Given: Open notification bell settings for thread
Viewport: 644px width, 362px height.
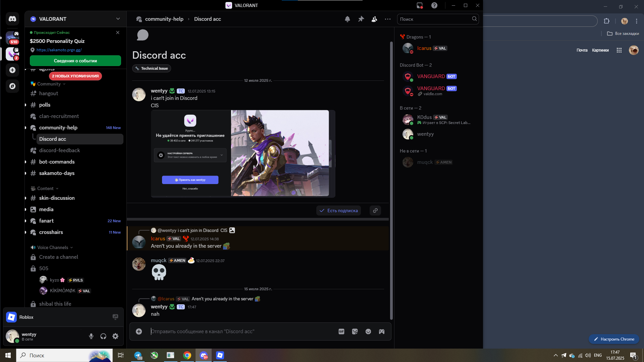Looking at the screenshot, I should point(347,19).
